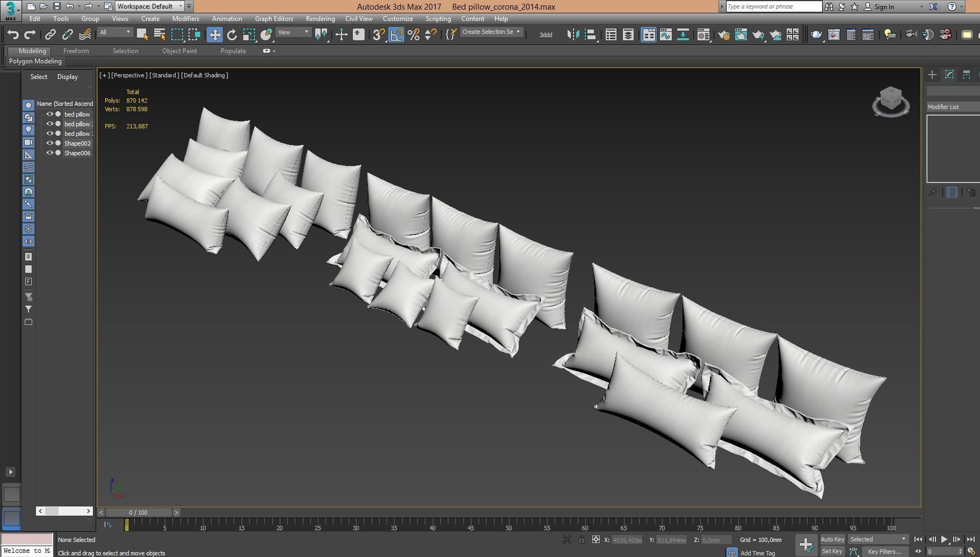Image resolution: width=980 pixels, height=557 pixels.
Task: Open the Modifier List dropdown
Action: [x=953, y=107]
